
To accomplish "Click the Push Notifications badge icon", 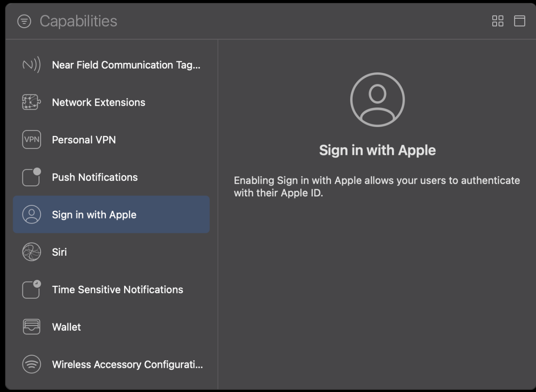I will (x=31, y=177).
